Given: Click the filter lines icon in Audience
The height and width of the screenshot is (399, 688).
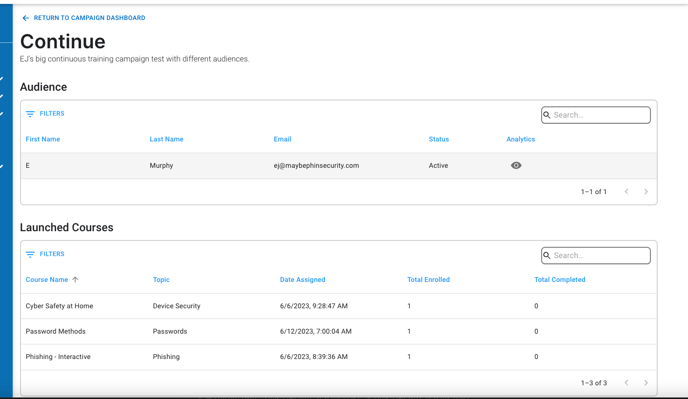Looking at the screenshot, I should pos(30,114).
